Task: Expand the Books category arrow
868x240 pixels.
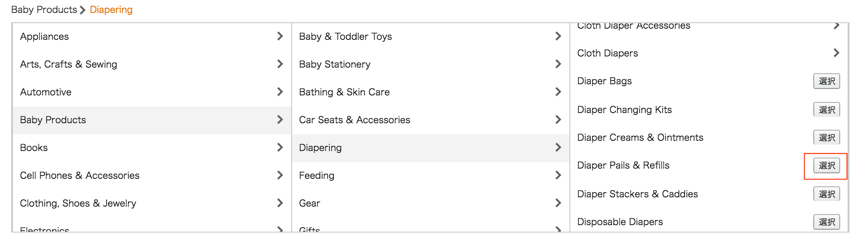Action: point(280,147)
